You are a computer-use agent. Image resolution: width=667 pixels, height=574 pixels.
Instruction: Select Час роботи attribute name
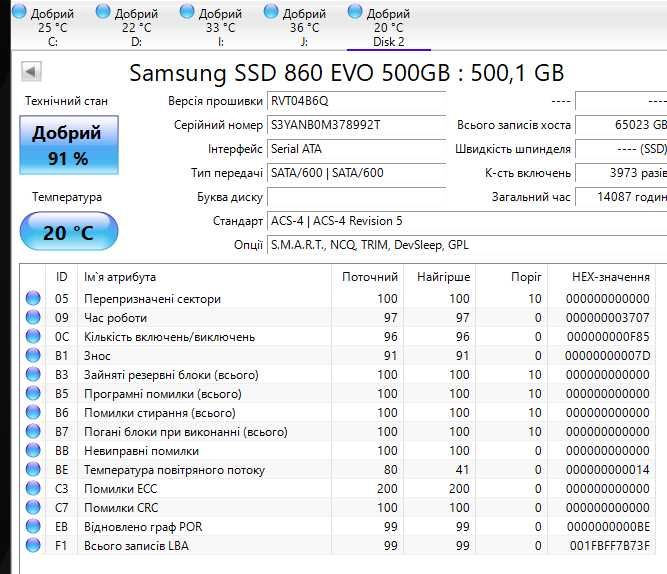coord(115,318)
